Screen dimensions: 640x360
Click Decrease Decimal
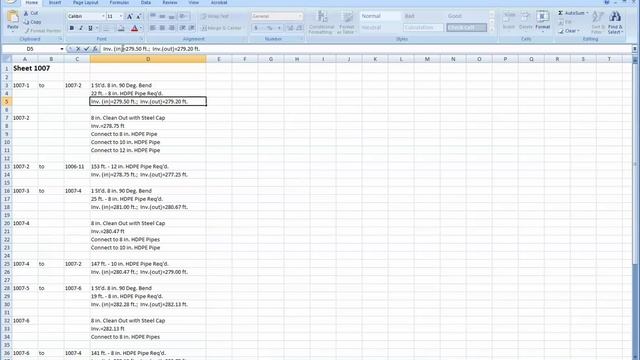[299, 28]
